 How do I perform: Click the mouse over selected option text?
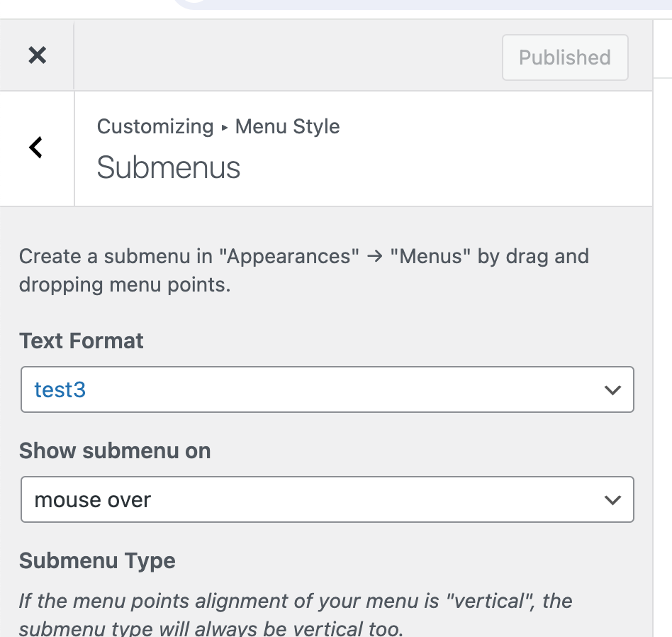pyautogui.click(x=93, y=500)
